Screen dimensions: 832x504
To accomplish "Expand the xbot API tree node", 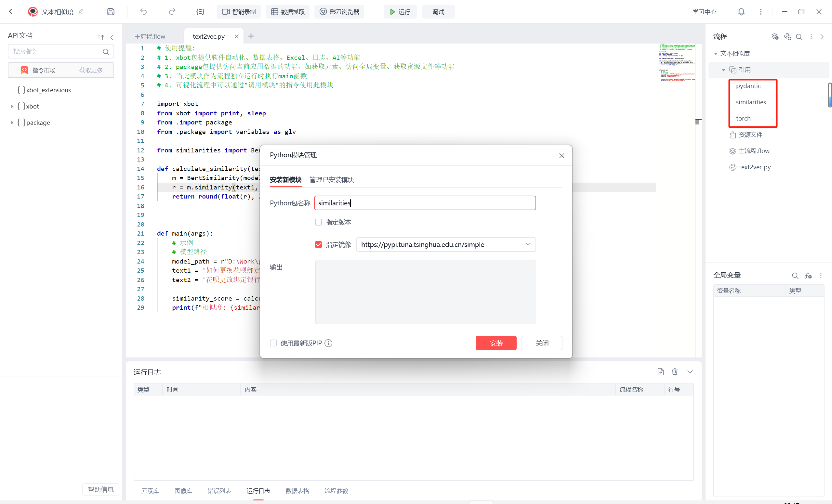I will click(x=12, y=106).
